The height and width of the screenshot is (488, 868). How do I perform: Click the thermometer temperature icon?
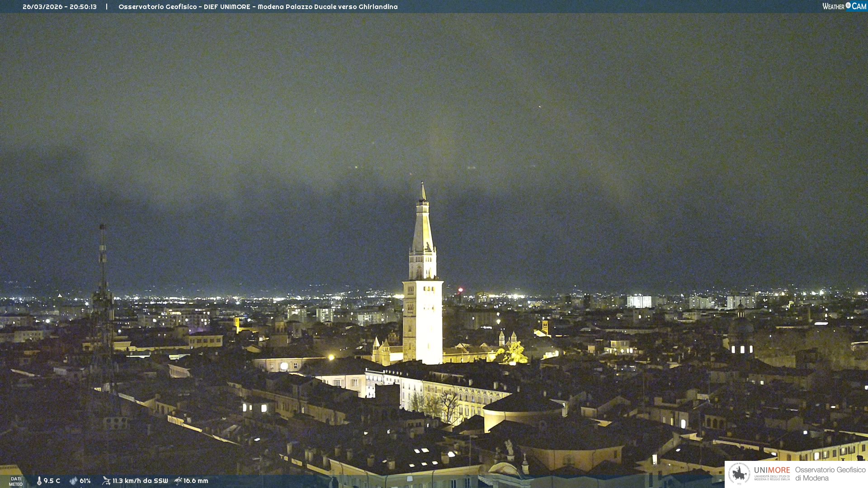39,481
